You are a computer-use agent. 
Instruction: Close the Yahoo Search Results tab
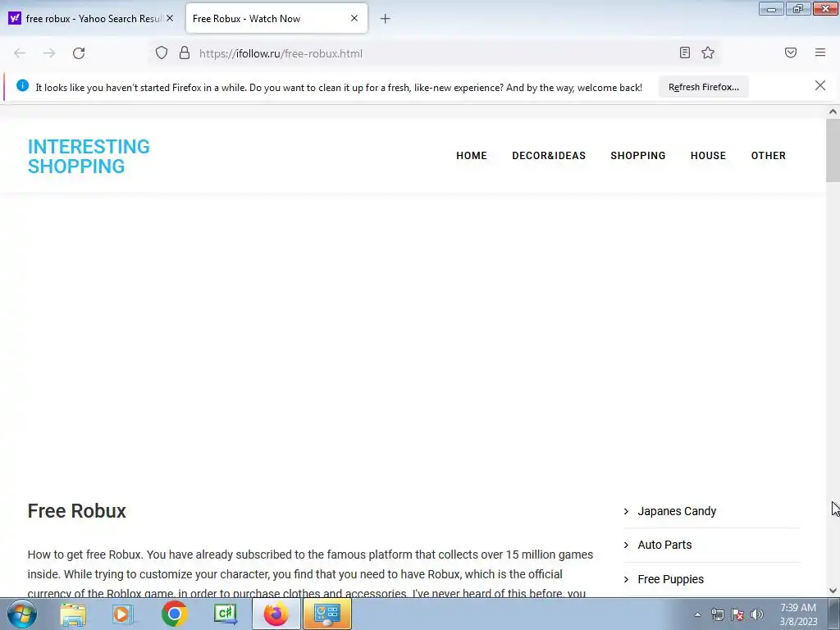coord(170,18)
